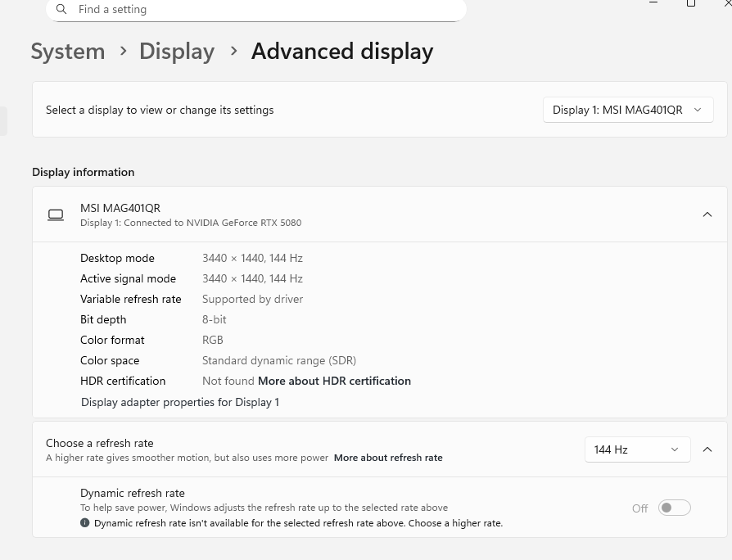Collapse the Choose a refresh rate section

pyautogui.click(x=707, y=449)
